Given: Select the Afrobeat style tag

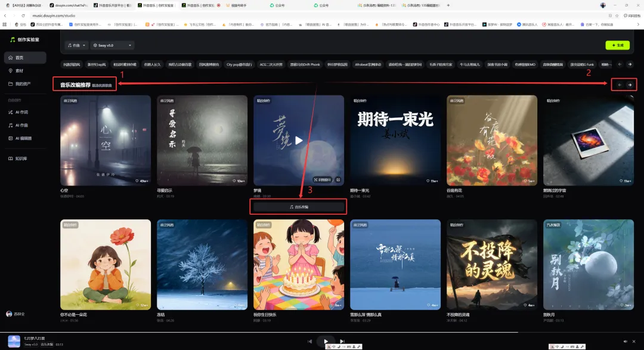Looking at the screenshot, I should (x=367, y=64).
